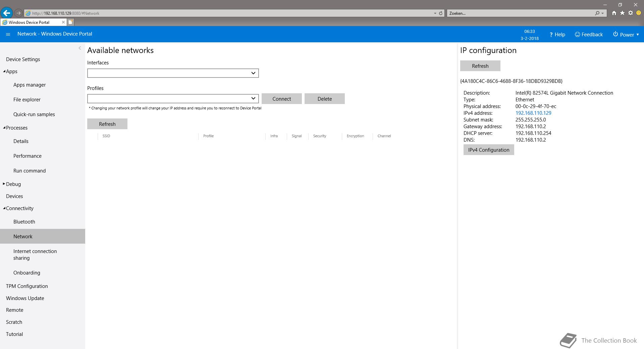This screenshot has width=644, height=349.
Task: Sort by Profile column header
Action: pyautogui.click(x=208, y=136)
